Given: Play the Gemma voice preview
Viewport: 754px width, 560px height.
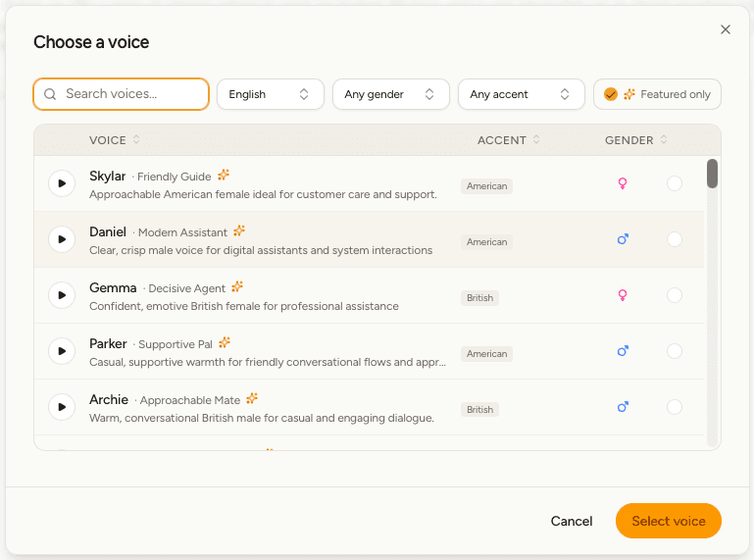Looking at the screenshot, I should click(62, 295).
